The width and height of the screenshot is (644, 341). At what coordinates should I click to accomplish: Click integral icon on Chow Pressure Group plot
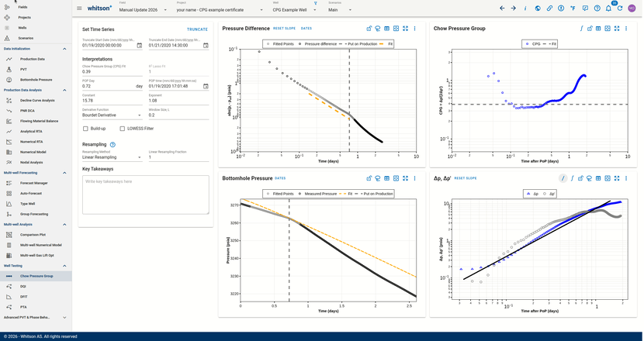[581, 29]
